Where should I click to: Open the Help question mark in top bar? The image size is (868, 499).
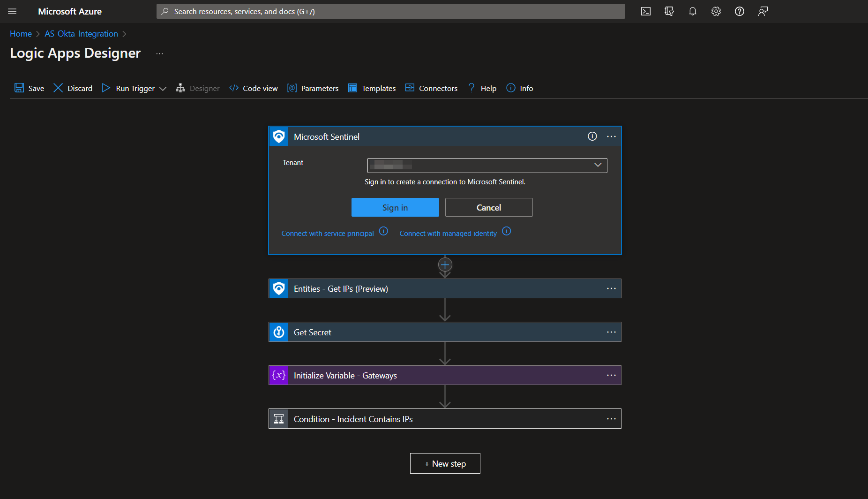[x=740, y=11]
